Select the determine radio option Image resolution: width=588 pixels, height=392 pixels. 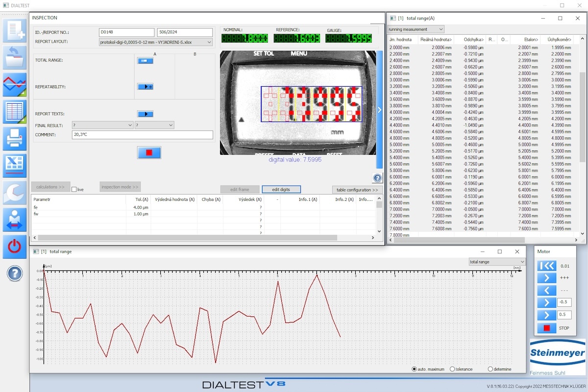point(490,369)
